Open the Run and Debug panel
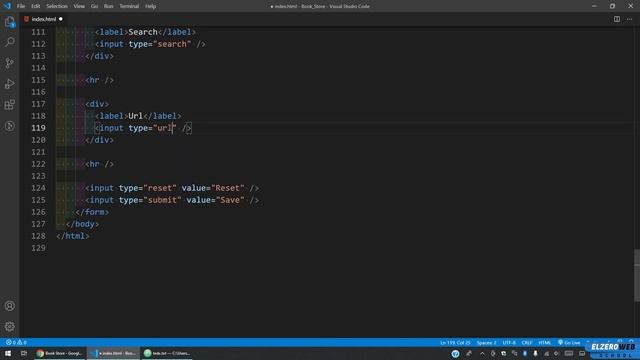 click(9, 84)
